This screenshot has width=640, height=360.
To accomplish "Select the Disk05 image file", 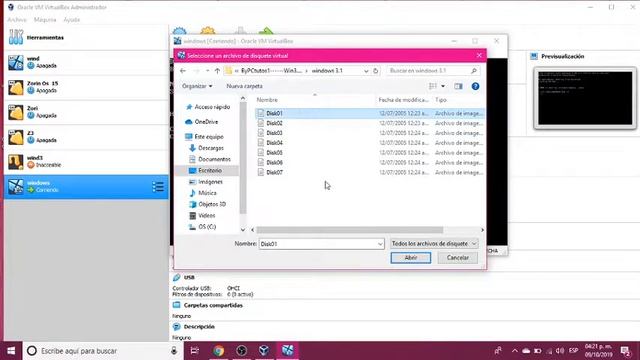I will pos(369,152).
